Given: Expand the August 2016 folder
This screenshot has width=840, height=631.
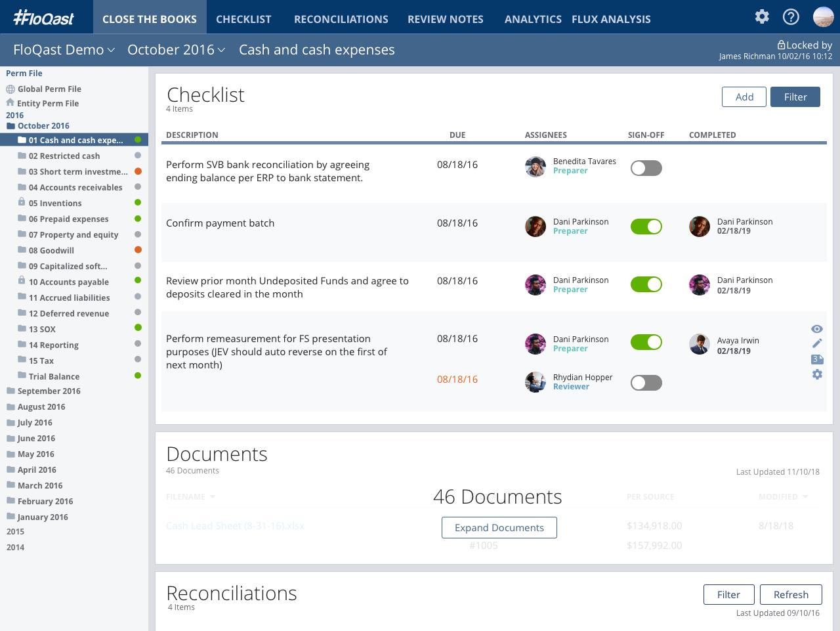Looking at the screenshot, I should click(35, 406).
